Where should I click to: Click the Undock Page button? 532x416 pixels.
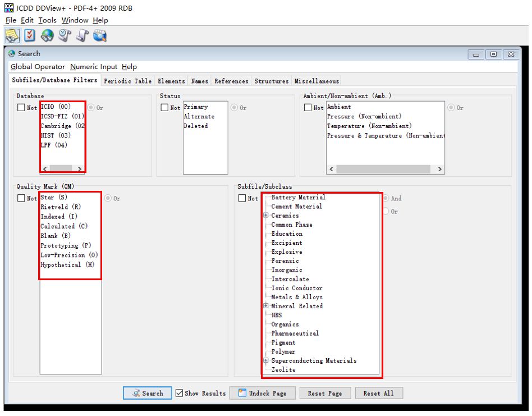(262, 393)
